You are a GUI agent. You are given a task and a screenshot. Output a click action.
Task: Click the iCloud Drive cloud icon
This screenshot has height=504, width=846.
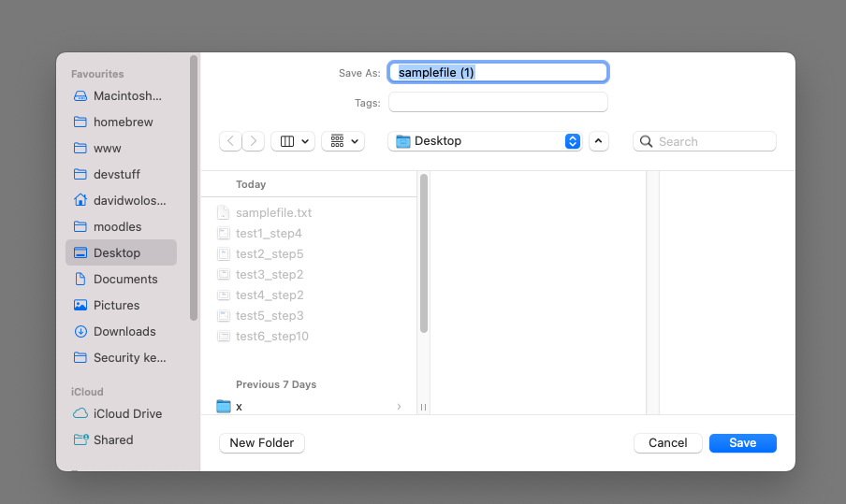(80, 413)
